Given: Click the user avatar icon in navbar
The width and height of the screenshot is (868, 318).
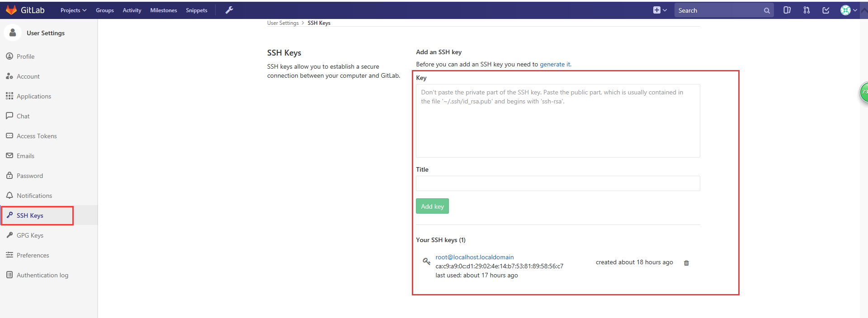Looking at the screenshot, I should point(845,10).
